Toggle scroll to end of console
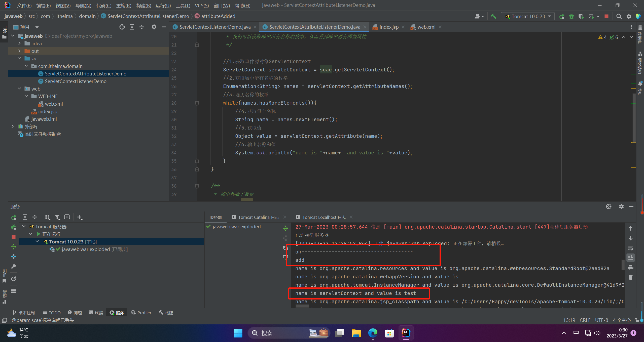The width and height of the screenshot is (644, 342). [631, 258]
